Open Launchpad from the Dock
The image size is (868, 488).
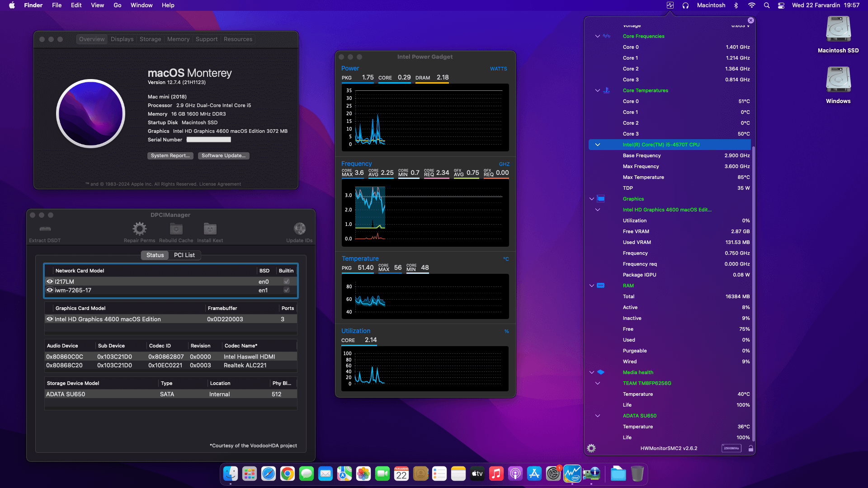point(250,474)
